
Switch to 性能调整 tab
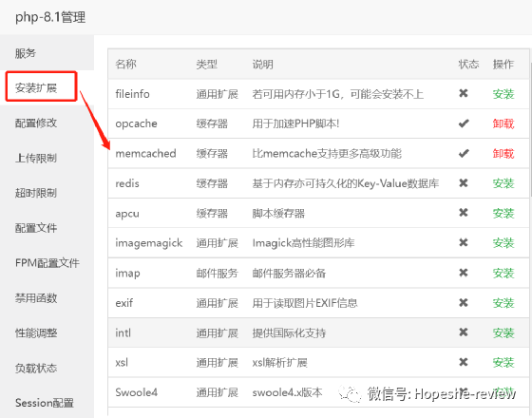pyautogui.click(x=47, y=332)
